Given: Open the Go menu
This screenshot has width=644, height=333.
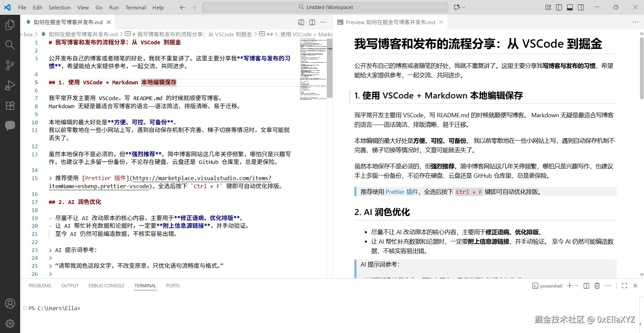Looking at the screenshot, I should pos(99,7).
